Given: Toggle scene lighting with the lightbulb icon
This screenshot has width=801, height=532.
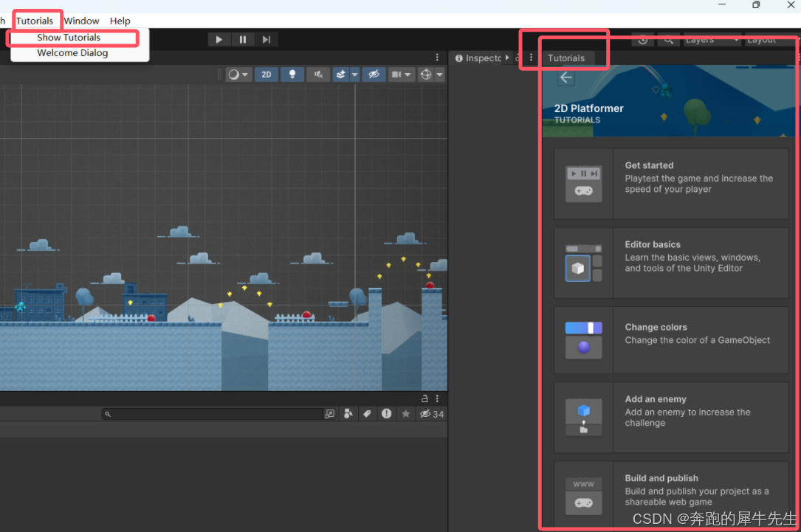Looking at the screenshot, I should click(292, 75).
